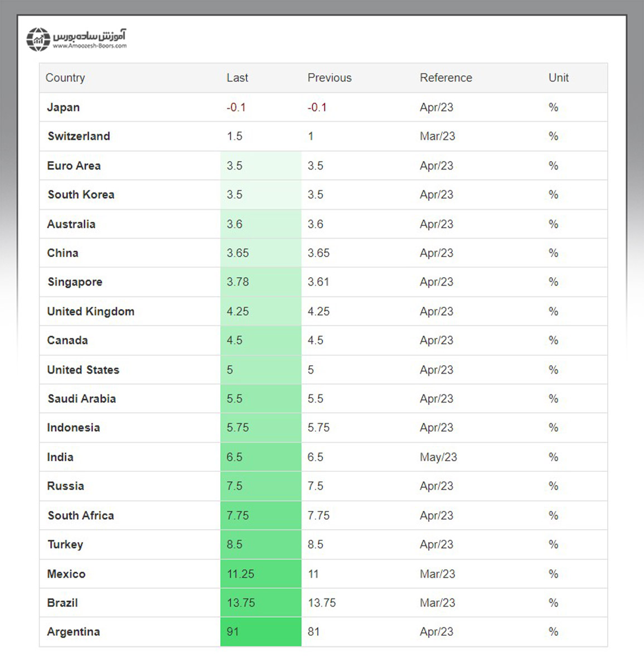
Task: Open the Japan country link
Action: point(63,108)
